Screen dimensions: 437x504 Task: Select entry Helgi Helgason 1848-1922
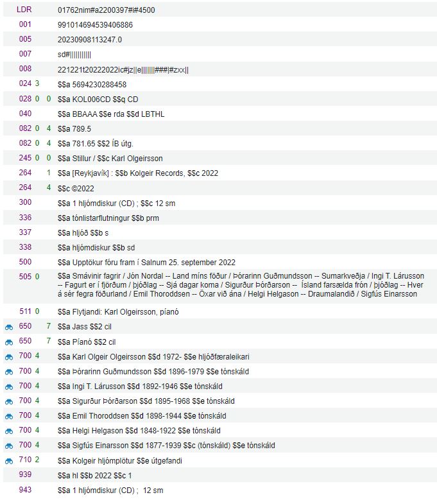pos(139,431)
